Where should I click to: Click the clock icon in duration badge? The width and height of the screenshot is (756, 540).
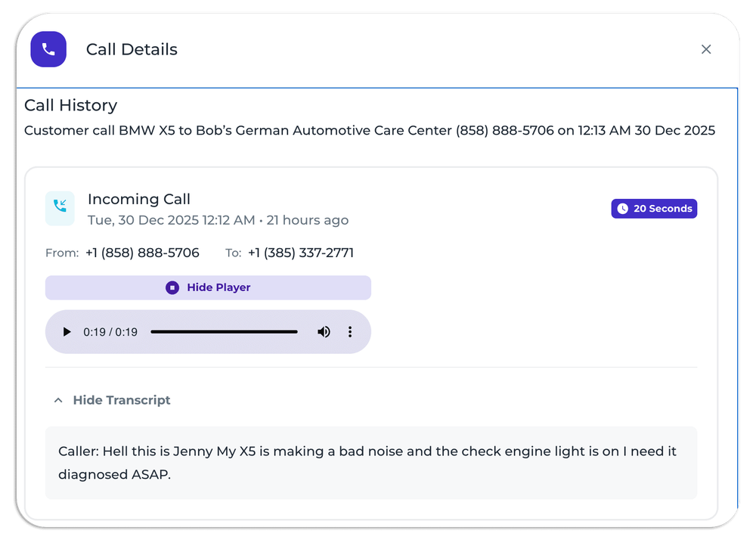622,209
